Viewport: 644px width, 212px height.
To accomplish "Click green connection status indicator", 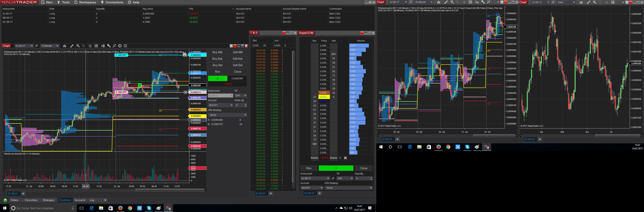I will coord(5,200).
